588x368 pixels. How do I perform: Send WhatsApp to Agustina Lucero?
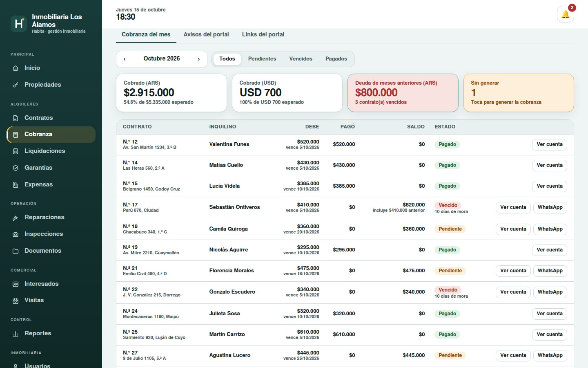coord(550,356)
